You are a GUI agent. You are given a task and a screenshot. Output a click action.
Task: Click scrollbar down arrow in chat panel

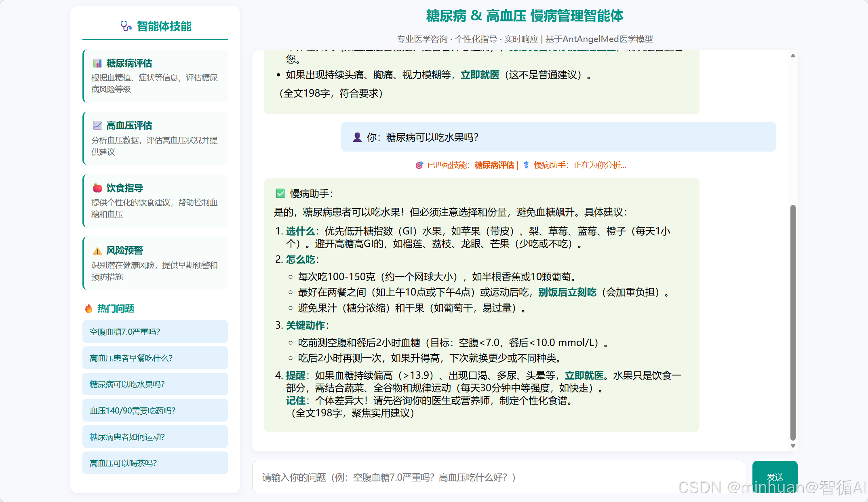[793, 446]
